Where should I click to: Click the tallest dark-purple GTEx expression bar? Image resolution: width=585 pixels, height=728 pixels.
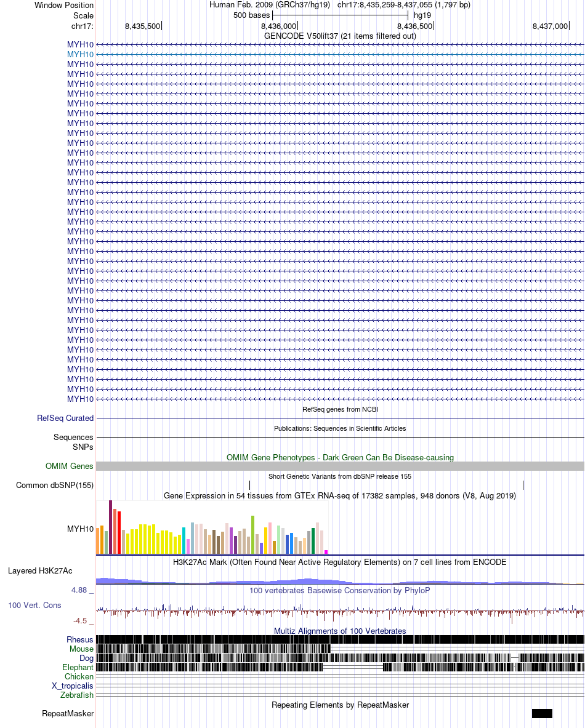(111, 527)
